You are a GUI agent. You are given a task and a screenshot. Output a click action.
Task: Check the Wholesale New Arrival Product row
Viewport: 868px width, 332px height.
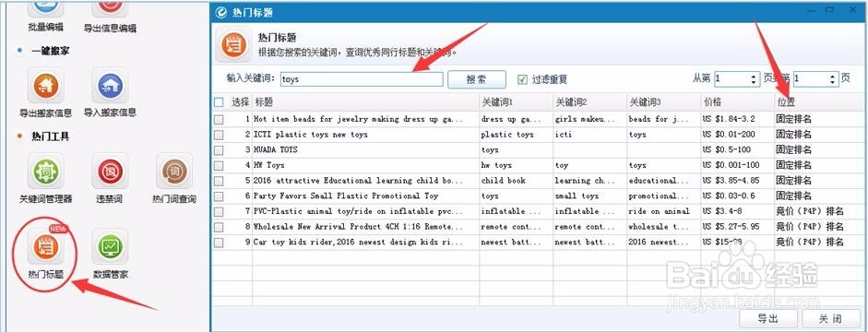point(219,227)
